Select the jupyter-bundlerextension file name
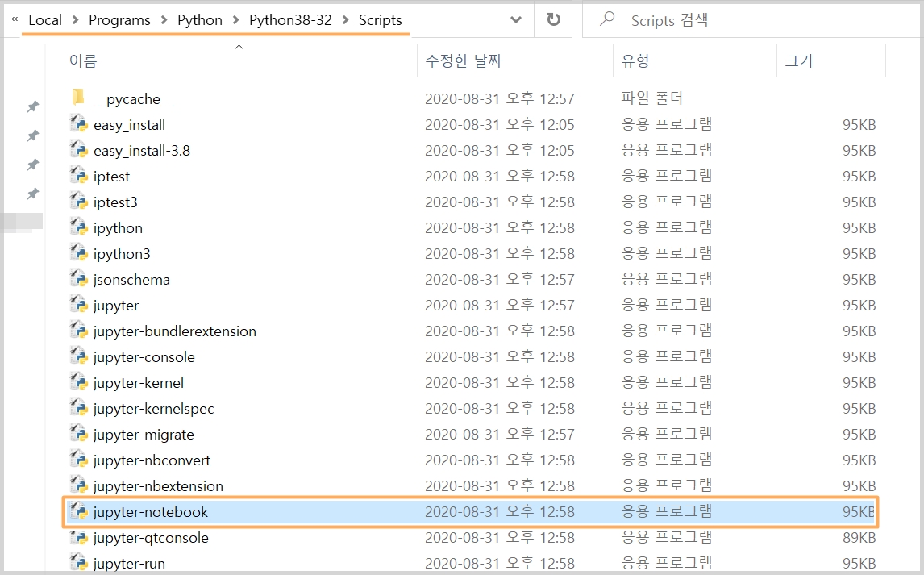The width and height of the screenshot is (924, 575). 174,331
